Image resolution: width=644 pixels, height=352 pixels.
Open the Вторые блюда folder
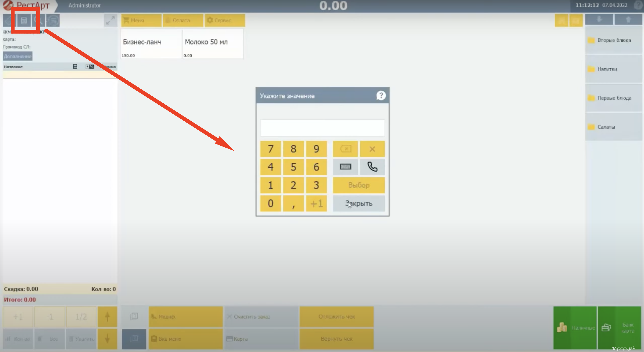pos(614,40)
